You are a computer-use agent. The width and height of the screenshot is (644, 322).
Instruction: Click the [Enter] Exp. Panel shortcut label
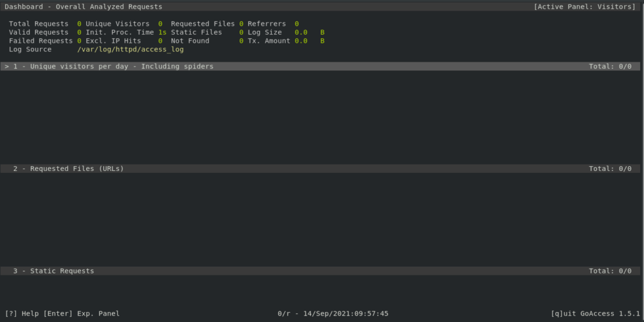pyautogui.click(x=81, y=313)
